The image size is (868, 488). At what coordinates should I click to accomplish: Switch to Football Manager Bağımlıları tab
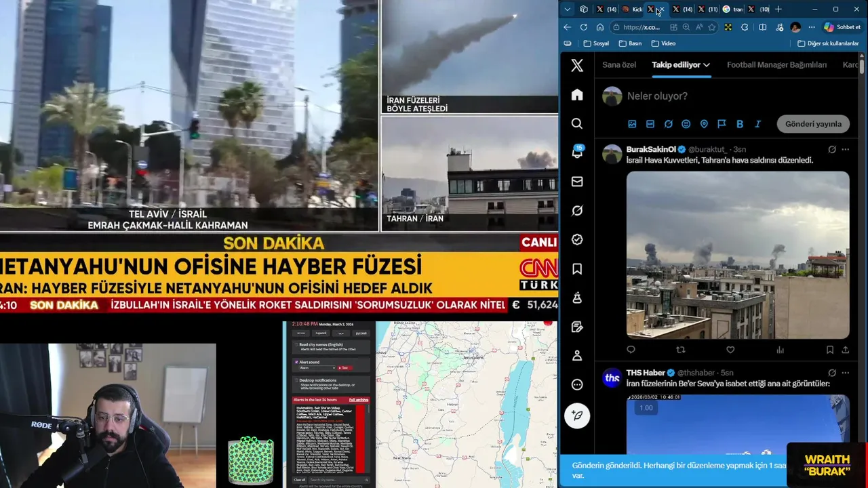click(x=776, y=65)
